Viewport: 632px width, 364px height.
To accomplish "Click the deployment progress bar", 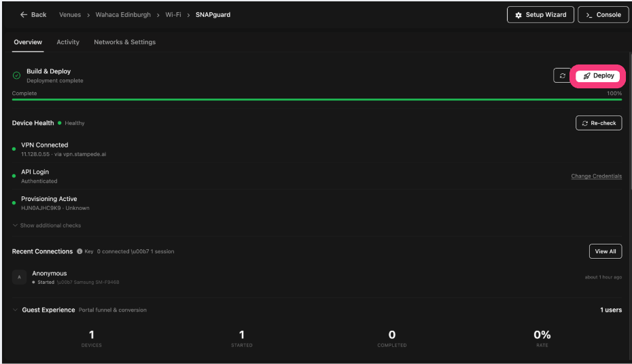I will click(317, 99).
